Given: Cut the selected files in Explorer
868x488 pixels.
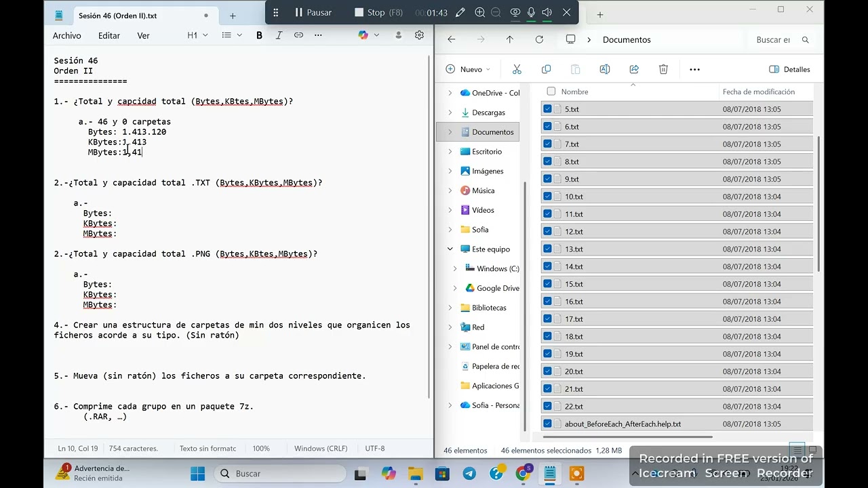Looking at the screenshot, I should coord(517,69).
